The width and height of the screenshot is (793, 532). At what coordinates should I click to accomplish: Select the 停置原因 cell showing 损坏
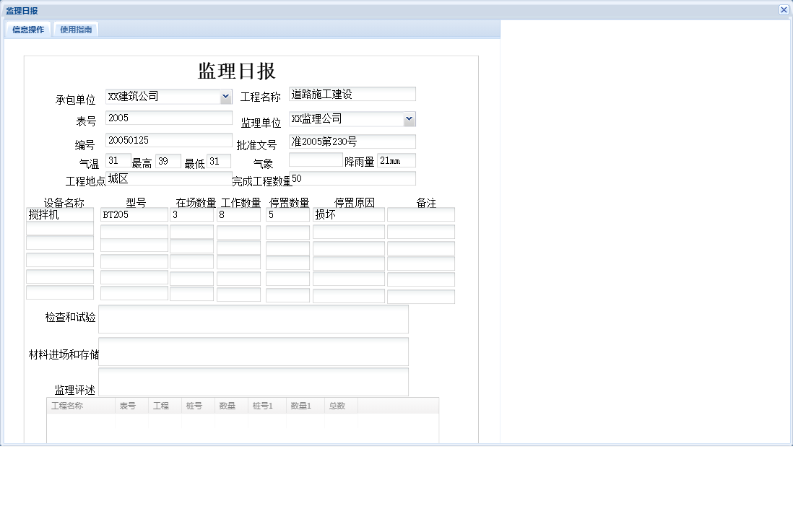point(348,214)
